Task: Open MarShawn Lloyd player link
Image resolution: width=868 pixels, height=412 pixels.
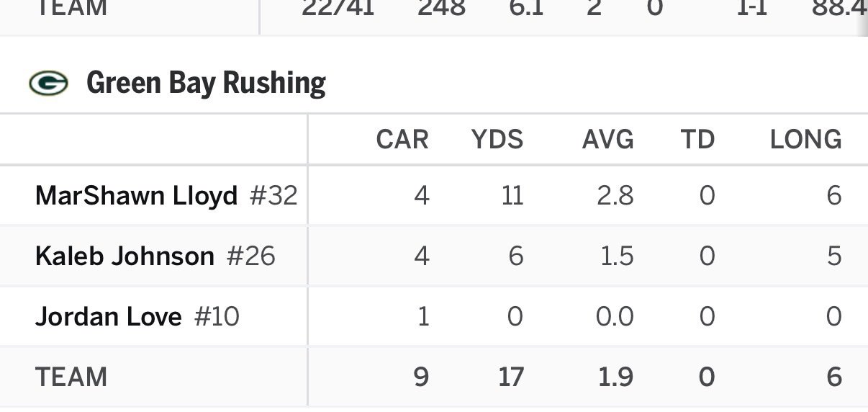Action: pyautogui.click(x=136, y=195)
